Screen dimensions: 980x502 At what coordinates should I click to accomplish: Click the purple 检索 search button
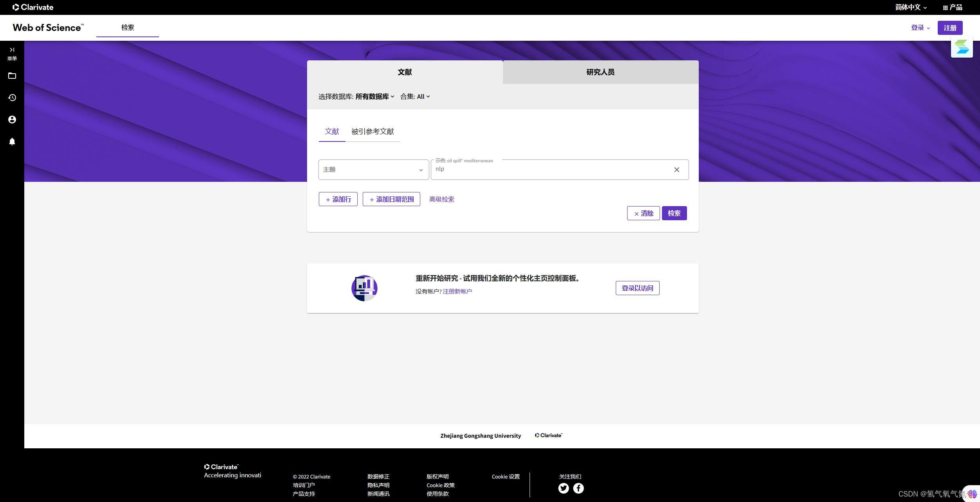pos(674,213)
